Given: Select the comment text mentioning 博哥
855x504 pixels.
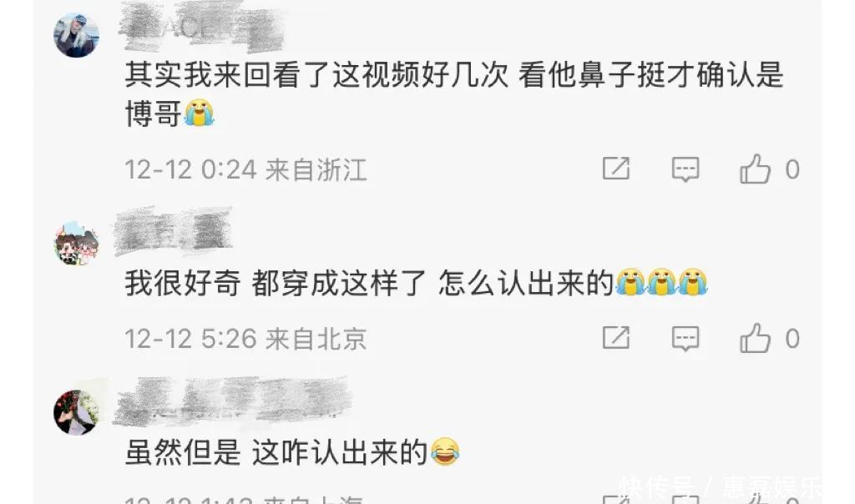Looking at the screenshot, I should pyautogui.click(x=454, y=93).
